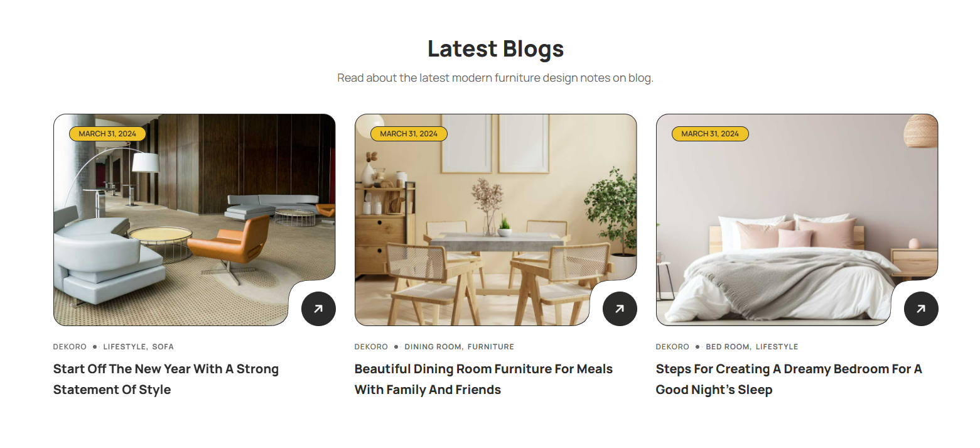Open "Steps For Creating A Dreamy Bedroom" title
Image resolution: width=980 pixels, height=448 pixels.
789,379
